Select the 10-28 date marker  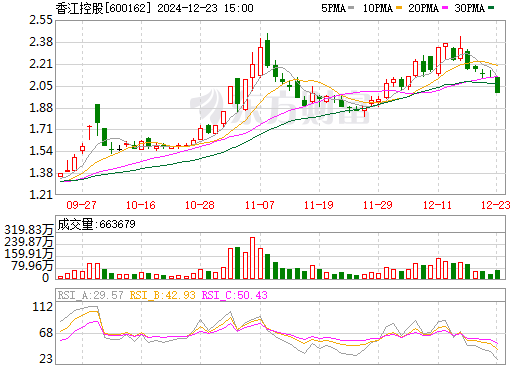[200, 205]
